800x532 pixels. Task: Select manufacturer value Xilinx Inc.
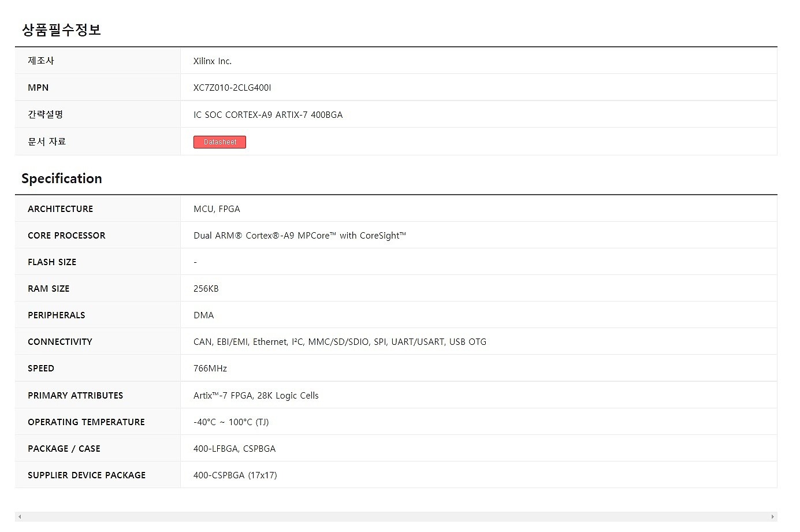[x=213, y=61]
